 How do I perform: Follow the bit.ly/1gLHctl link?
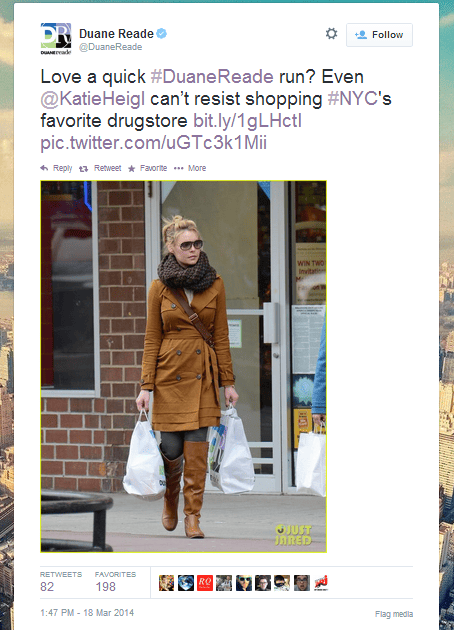(247, 121)
